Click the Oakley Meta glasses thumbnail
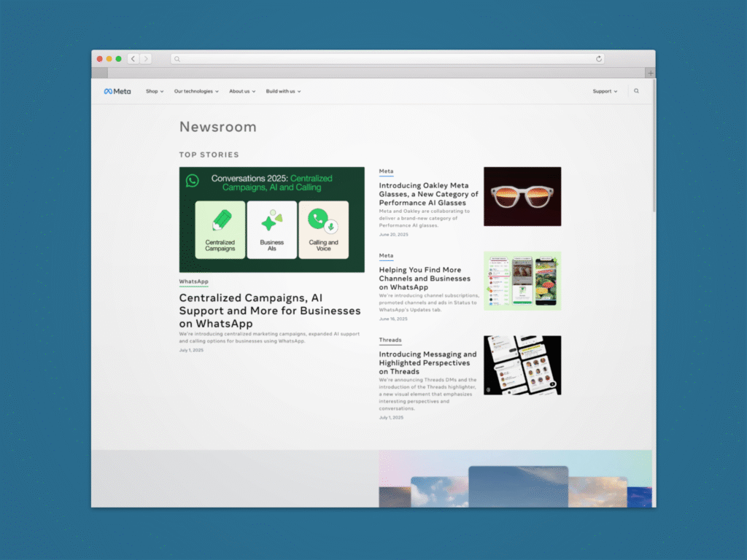Image resolution: width=747 pixels, height=560 pixels. point(522,196)
